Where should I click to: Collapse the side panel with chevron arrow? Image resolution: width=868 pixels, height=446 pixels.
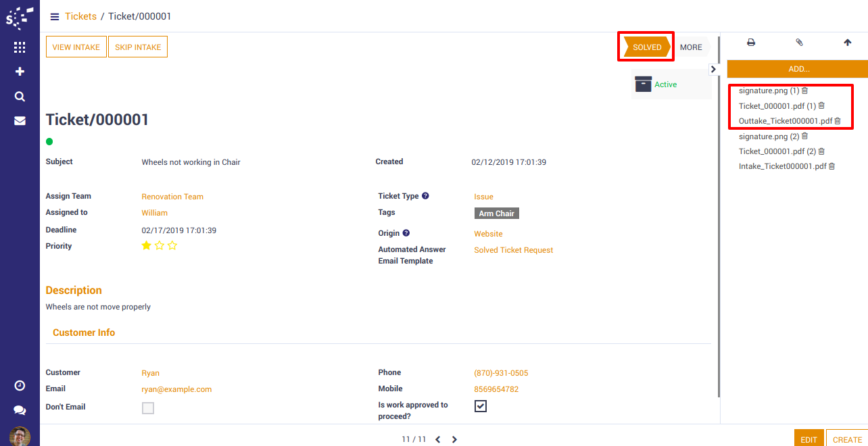(x=713, y=69)
